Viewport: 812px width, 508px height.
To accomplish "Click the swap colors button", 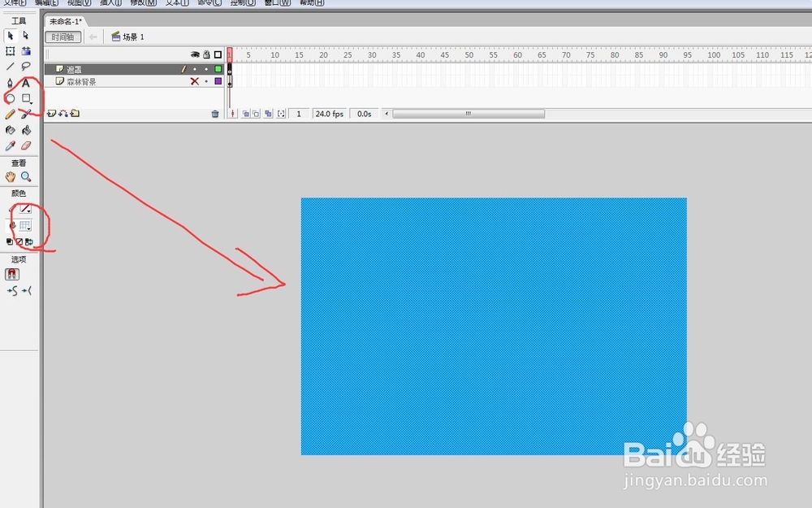I will (29, 241).
